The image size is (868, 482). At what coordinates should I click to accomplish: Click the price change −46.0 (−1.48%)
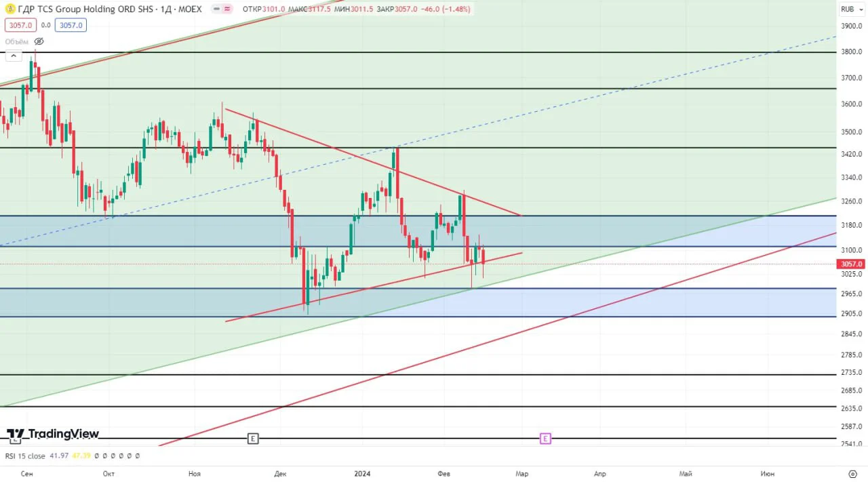pos(444,9)
